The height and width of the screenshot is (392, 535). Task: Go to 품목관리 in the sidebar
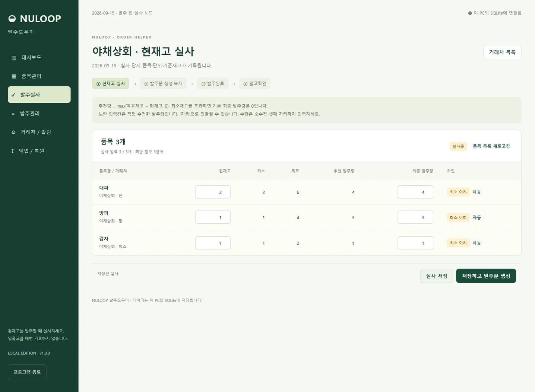point(39,76)
